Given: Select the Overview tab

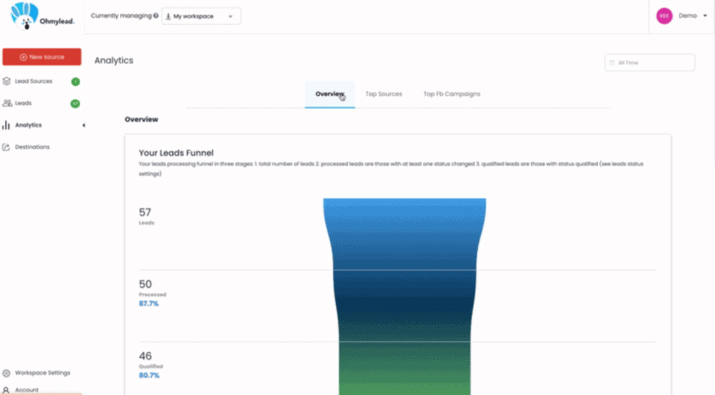Looking at the screenshot, I should 330,94.
